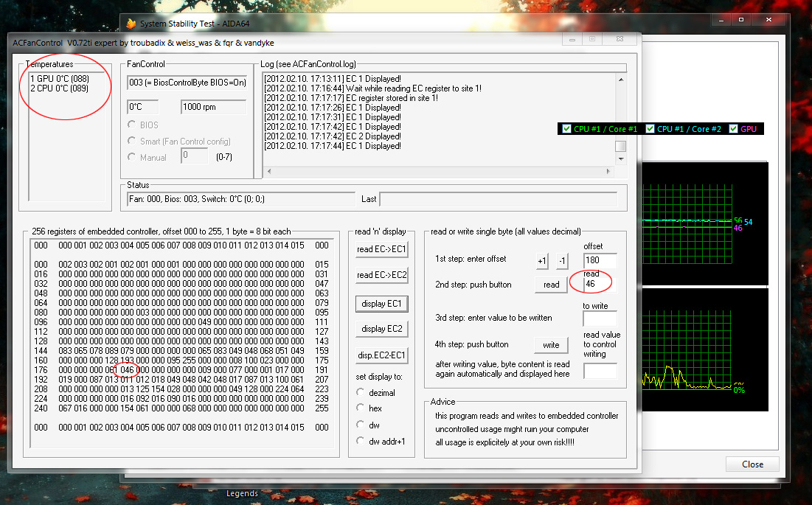Click the Close button in AIDA64 window
Screen dimensions: 812x505
click(x=752, y=464)
